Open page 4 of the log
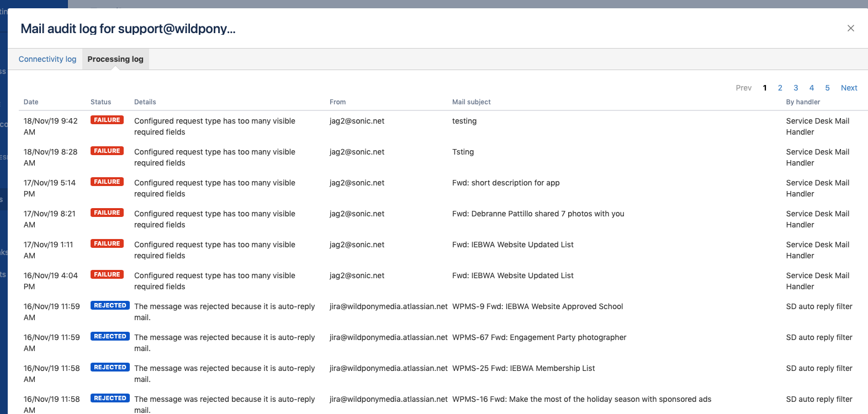868x414 pixels. (x=812, y=88)
